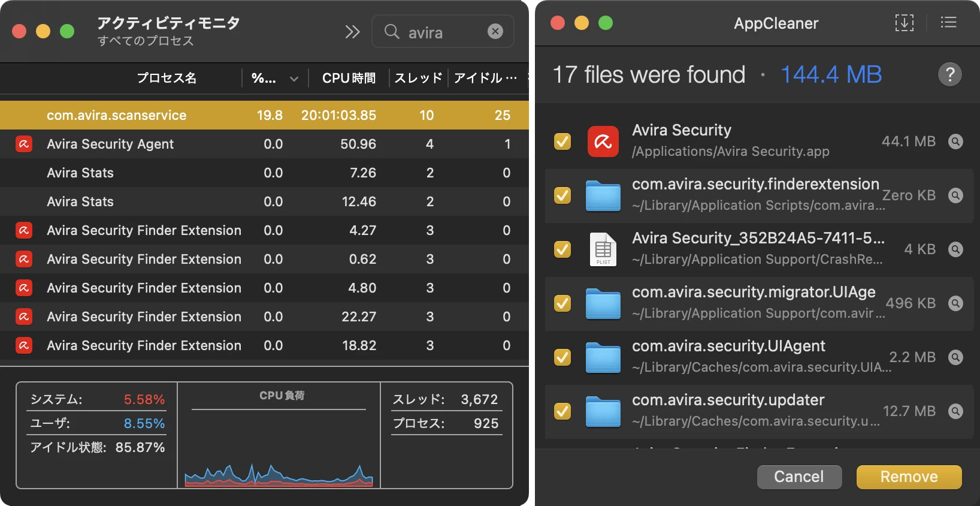Clear the avira search field text
The image size is (980, 506).
click(x=495, y=31)
